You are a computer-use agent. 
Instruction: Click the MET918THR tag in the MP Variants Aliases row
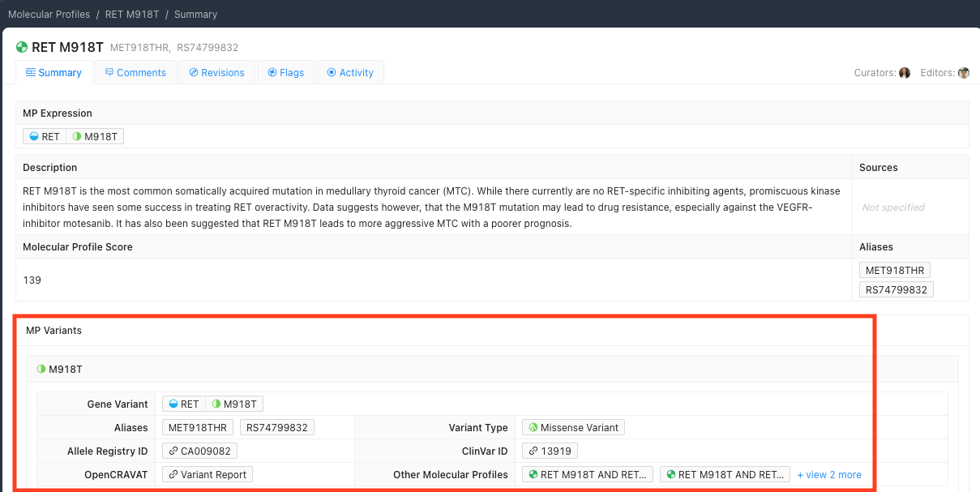198,427
